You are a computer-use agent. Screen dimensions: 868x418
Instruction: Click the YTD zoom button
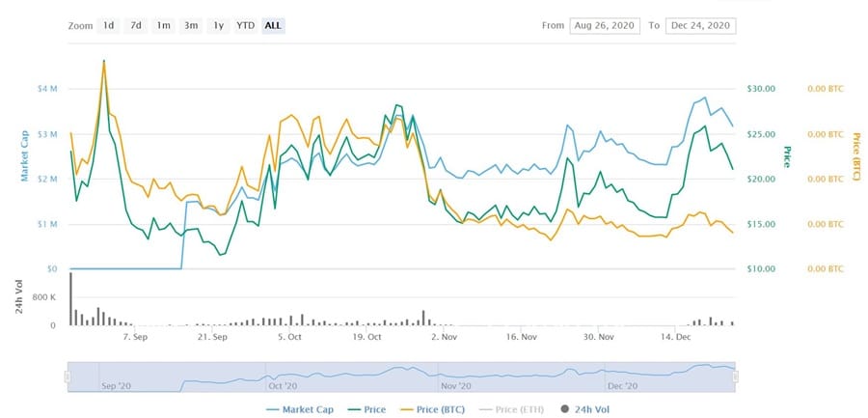[246, 25]
